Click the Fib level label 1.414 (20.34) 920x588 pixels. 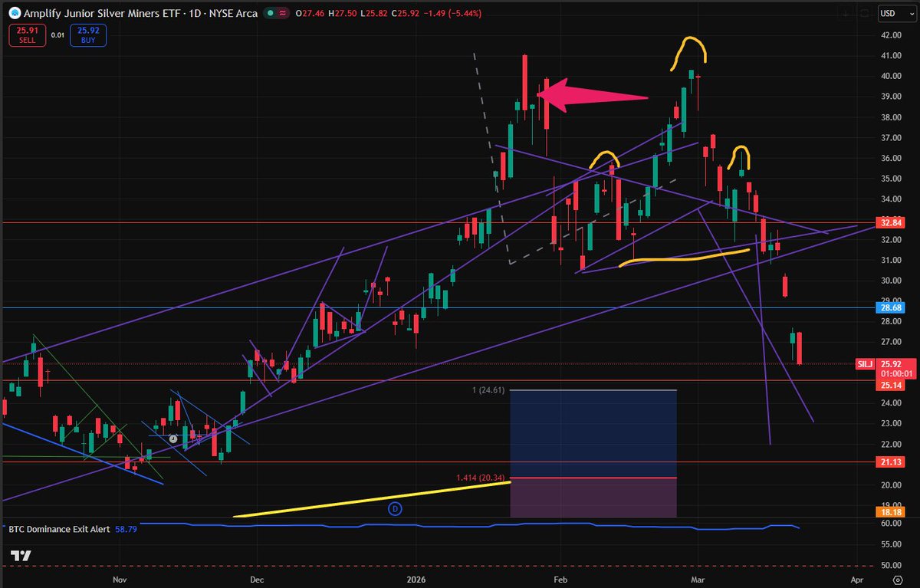[481, 477]
